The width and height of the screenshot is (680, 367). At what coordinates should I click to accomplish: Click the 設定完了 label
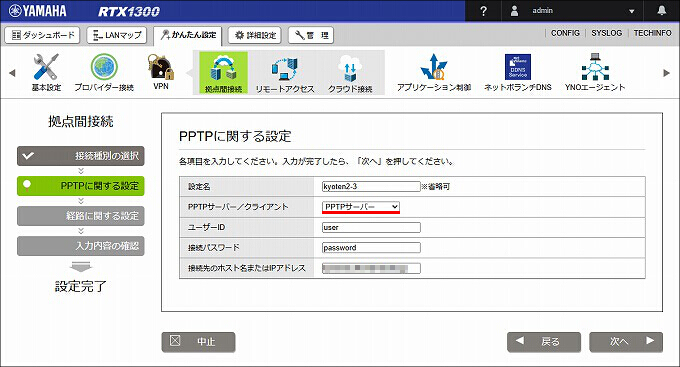coord(81,286)
